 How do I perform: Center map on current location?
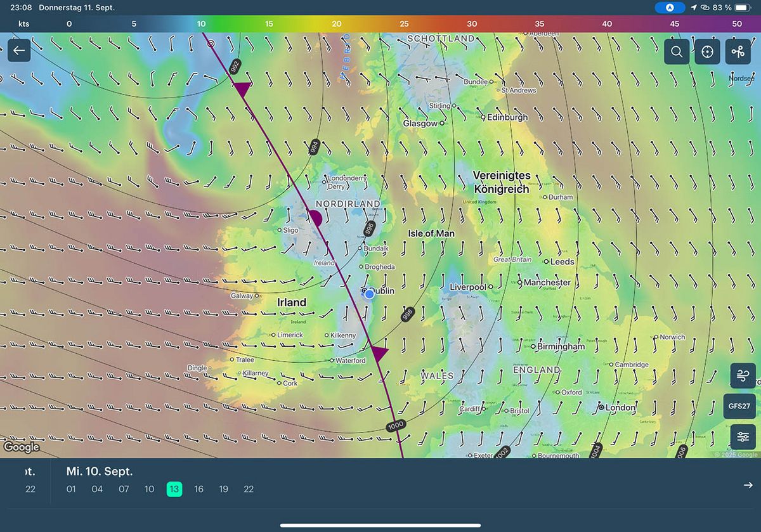pyautogui.click(x=707, y=52)
